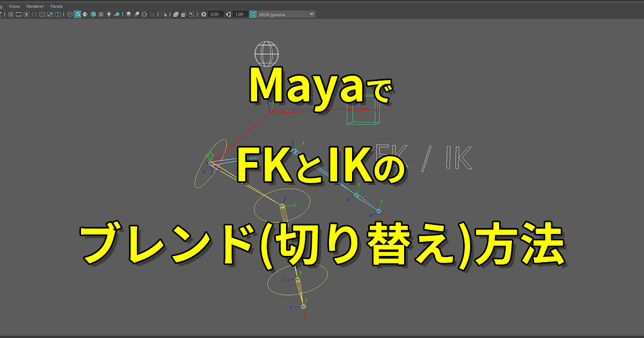The width and height of the screenshot is (644, 338).
Task: Enable use default material icon
Action: coord(85,14)
